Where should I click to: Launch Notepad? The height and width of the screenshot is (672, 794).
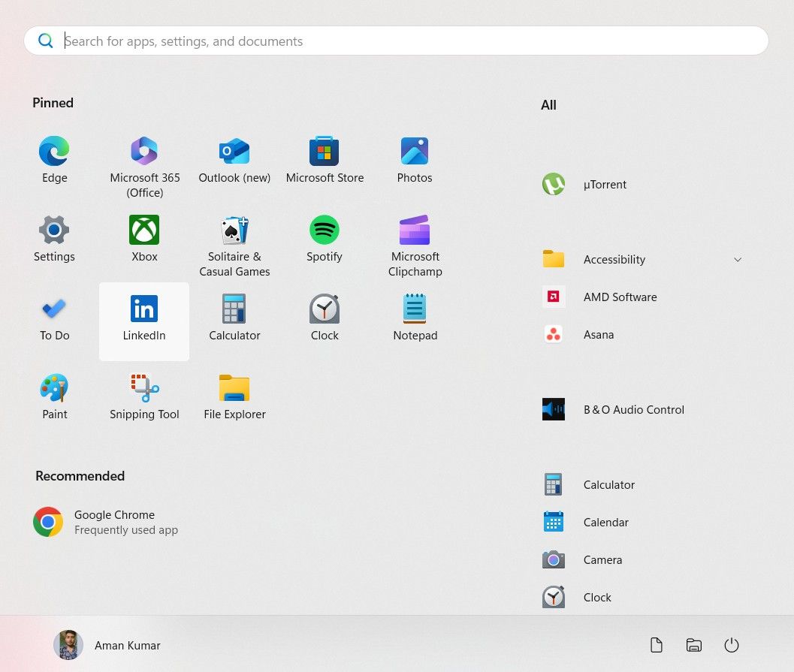pos(415,318)
